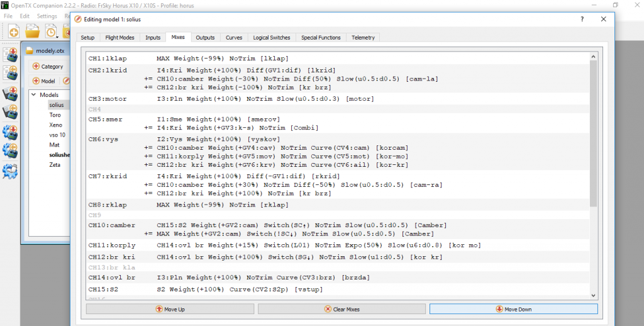Click the Move Down button
This screenshot has height=326, width=644.
point(514,309)
